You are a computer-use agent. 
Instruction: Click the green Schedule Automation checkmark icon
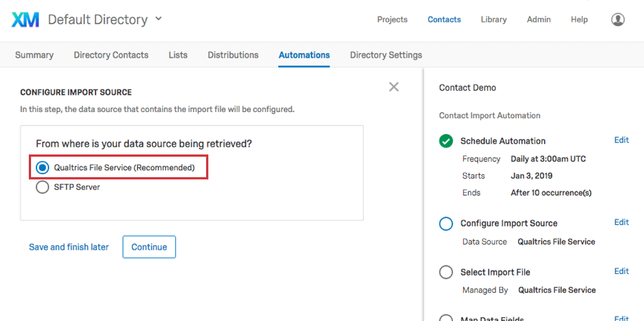pos(446,141)
